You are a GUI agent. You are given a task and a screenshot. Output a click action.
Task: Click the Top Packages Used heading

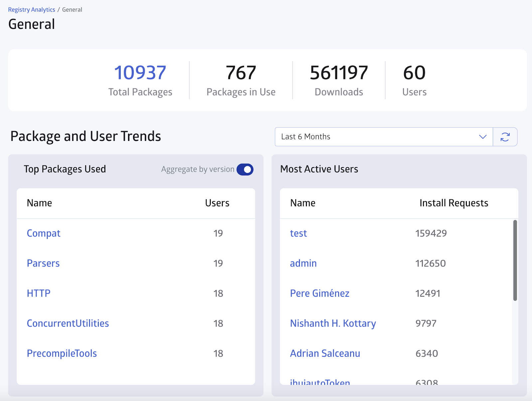coord(65,169)
